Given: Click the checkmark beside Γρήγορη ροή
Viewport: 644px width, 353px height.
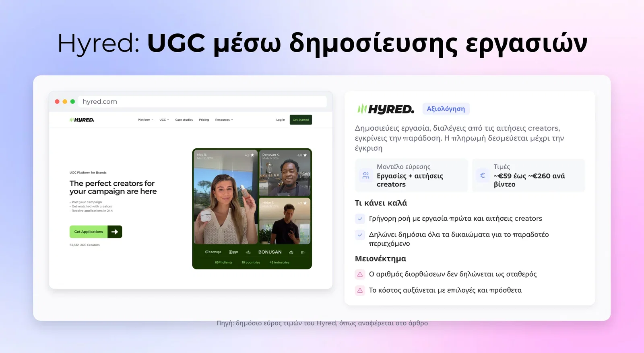Looking at the screenshot, I should (360, 219).
